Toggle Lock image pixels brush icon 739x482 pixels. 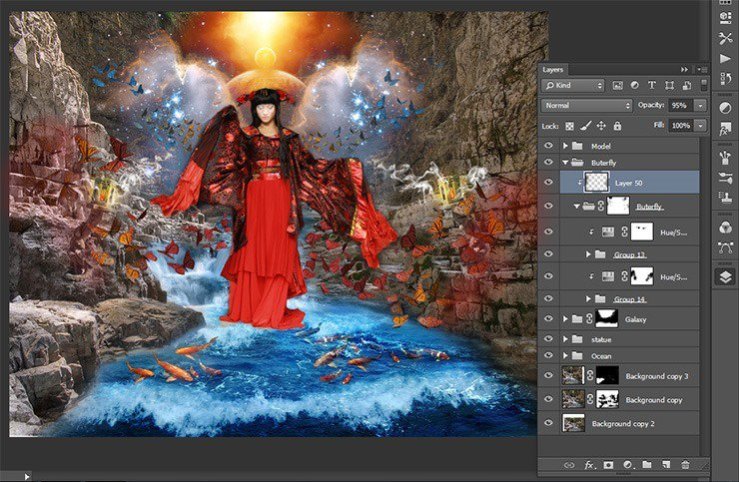tap(585, 126)
